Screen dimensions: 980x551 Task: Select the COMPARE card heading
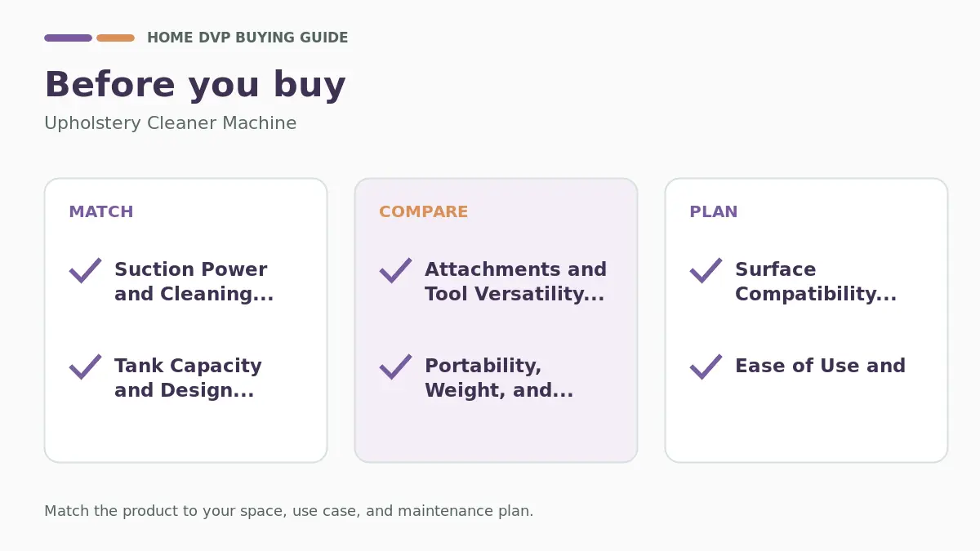coord(424,211)
